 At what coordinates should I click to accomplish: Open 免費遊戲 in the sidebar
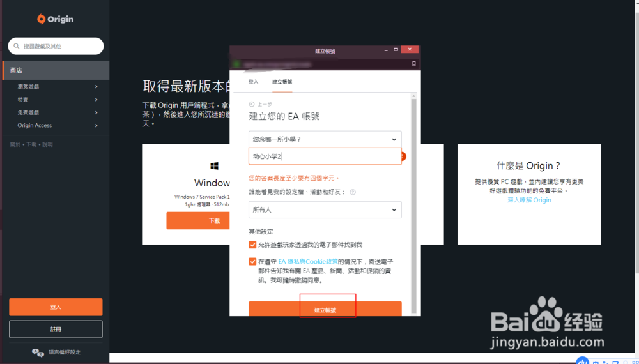pos(29,113)
